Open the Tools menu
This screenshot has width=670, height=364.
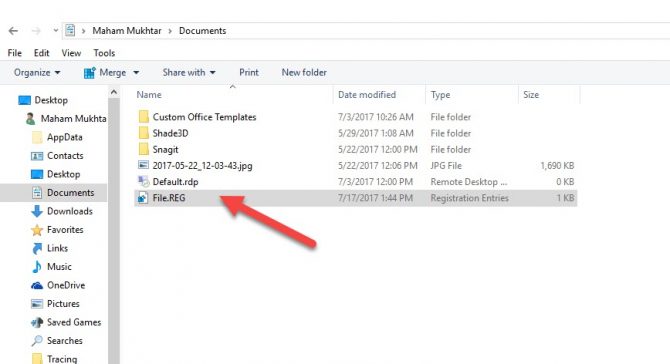pos(104,53)
